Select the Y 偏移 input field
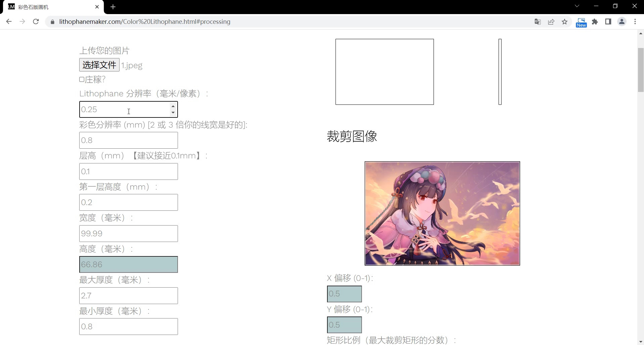The height and width of the screenshot is (345, 644). (x=344, y=325)
